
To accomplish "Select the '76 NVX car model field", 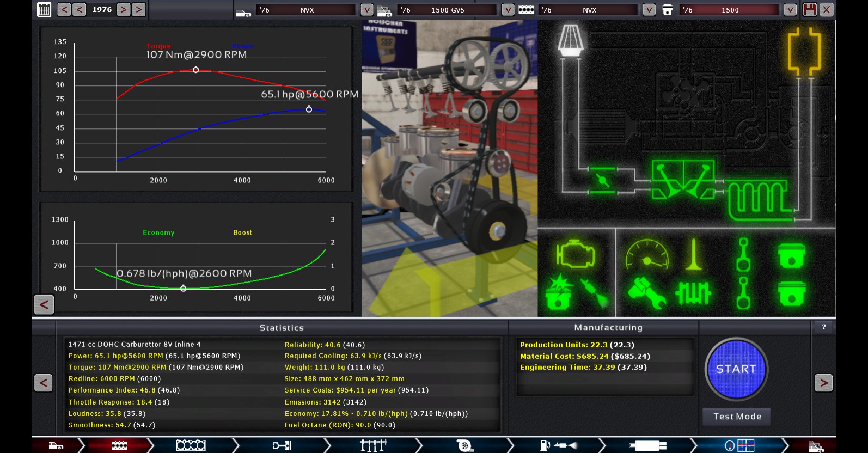I will (x=306, y=10).
